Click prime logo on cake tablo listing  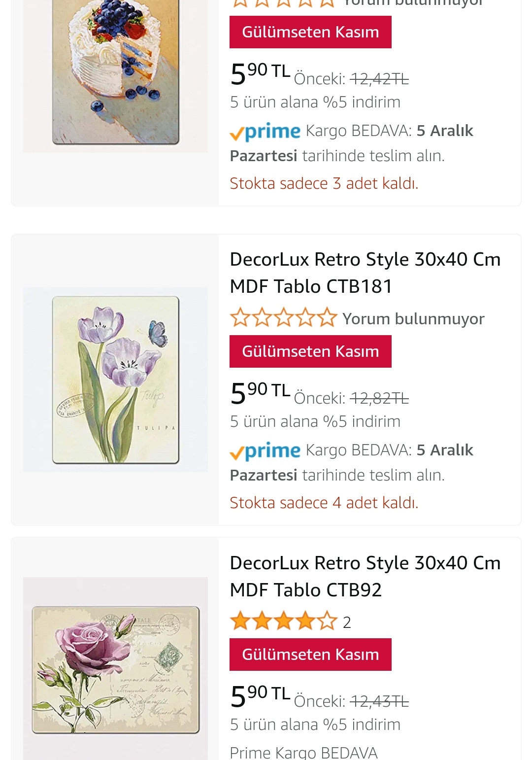(265, 131)
